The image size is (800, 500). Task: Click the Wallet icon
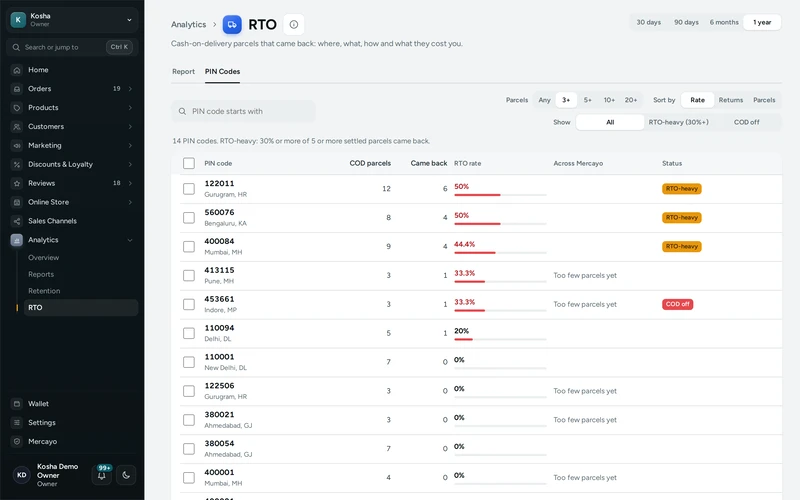pyautogui.click(x=17, y=404)
